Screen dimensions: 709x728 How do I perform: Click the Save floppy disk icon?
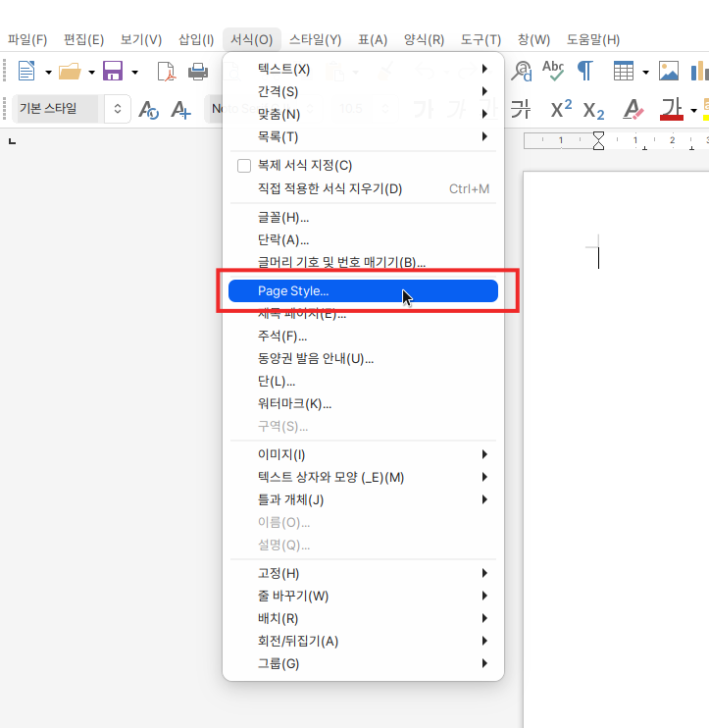click(x=113, y=72)
